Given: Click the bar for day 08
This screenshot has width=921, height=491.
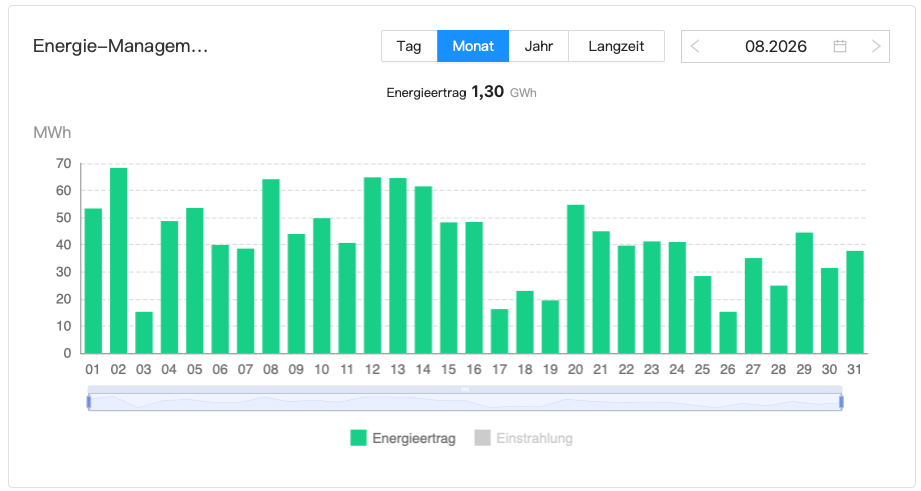Looking at the screenshot, I should [271, 266].
